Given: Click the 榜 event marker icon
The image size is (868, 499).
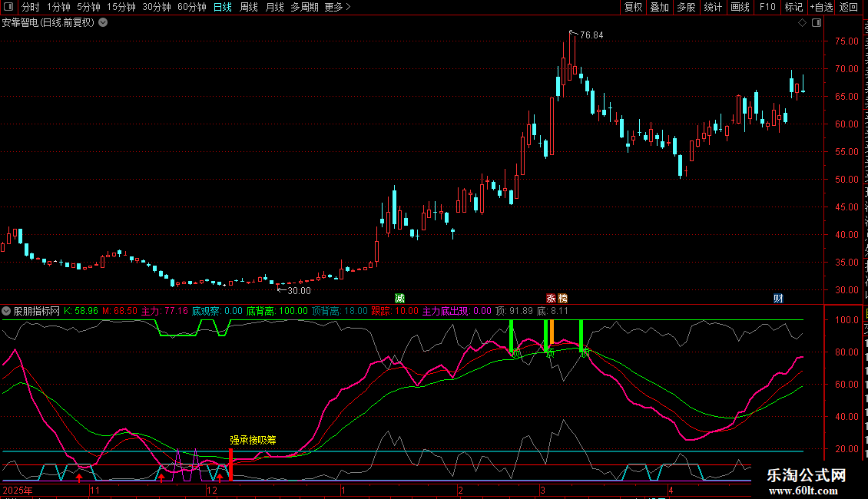Looking at the screenshot, I should point(562,298).
